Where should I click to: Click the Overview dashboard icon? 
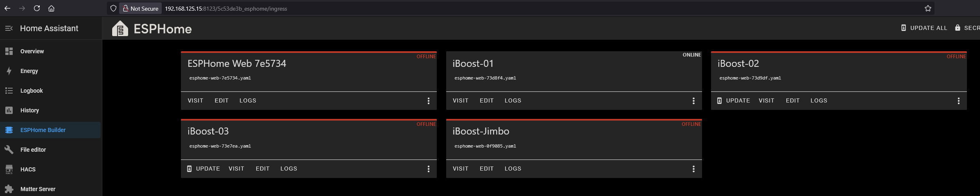pyautogui.click(x=9, y=51)
